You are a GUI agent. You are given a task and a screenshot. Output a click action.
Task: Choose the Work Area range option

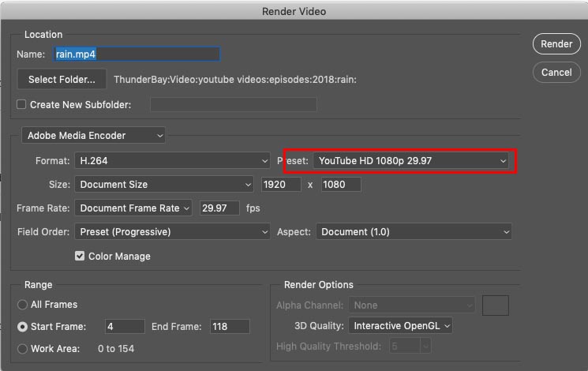click(x=23, y=349)
